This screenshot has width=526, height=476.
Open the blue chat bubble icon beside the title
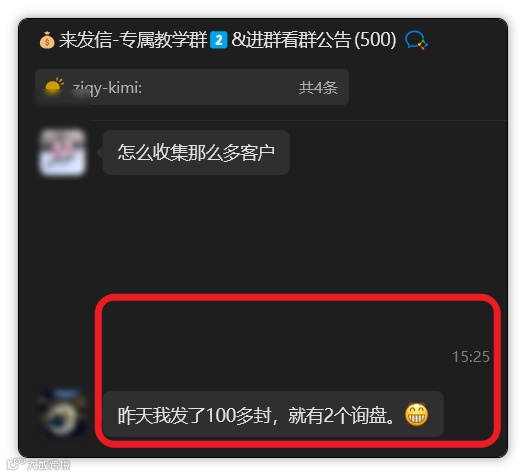(416, 41)
